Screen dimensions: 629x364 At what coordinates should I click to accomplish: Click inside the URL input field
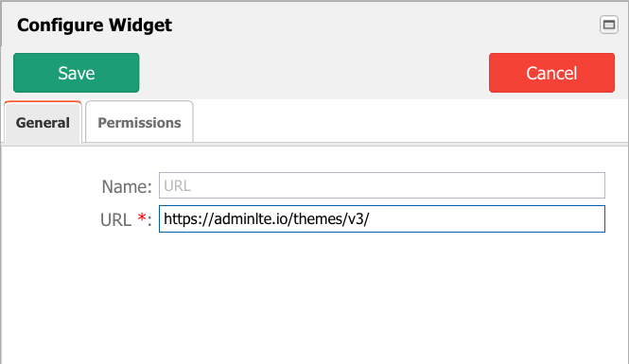(382, 219)
